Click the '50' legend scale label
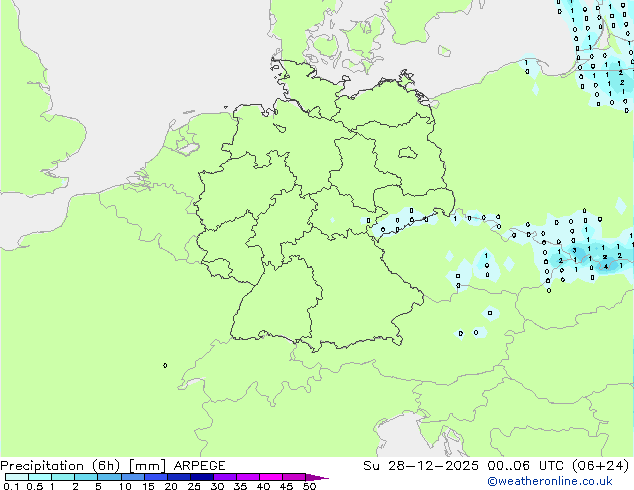This screenshot has height=490, width=634. tap(309, 486)
